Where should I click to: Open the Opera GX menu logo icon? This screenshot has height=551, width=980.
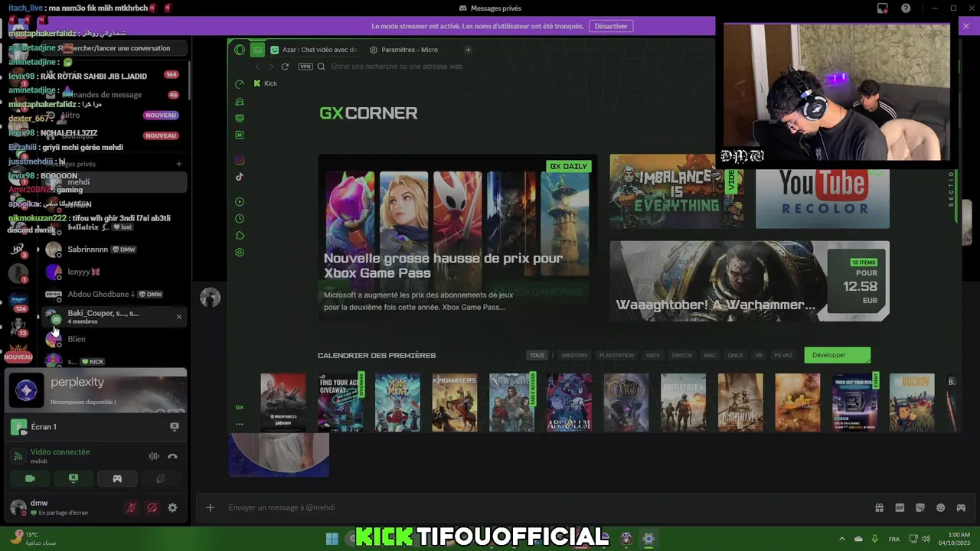[x=240, y=50]
